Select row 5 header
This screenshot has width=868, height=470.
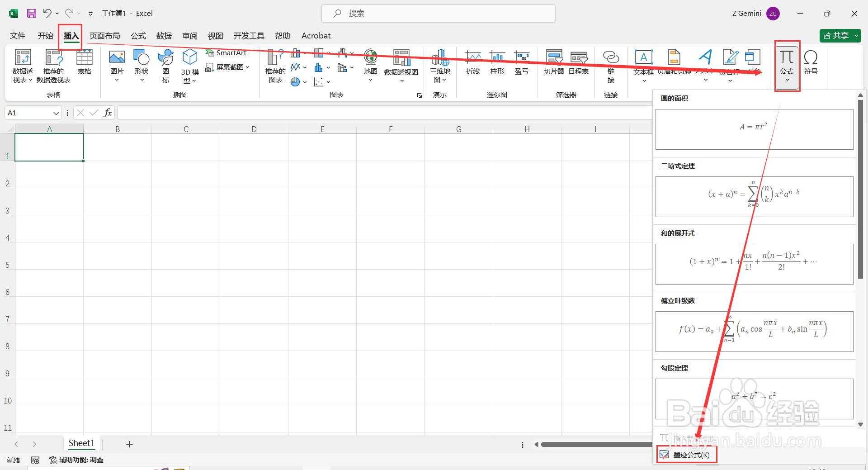[7, 256]
